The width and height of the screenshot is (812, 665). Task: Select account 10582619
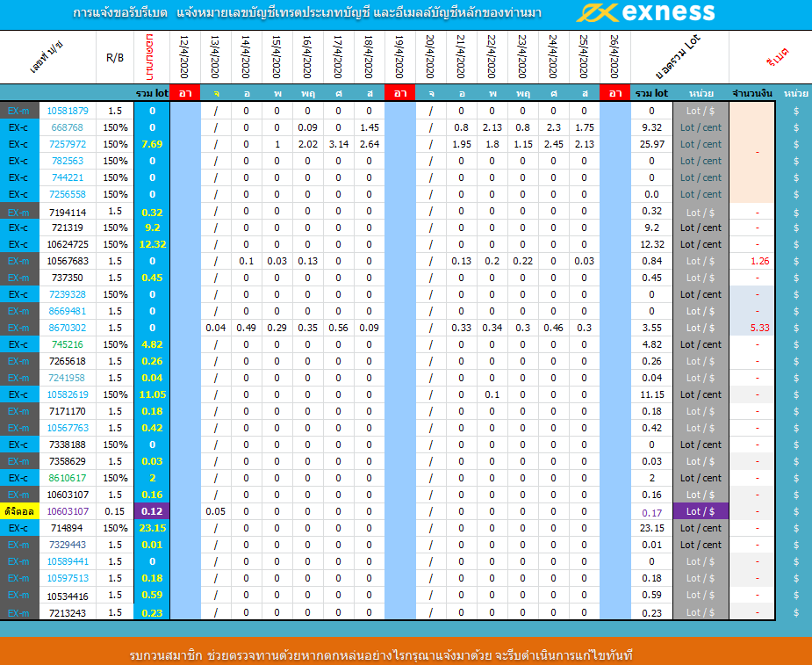pos(68,394)
